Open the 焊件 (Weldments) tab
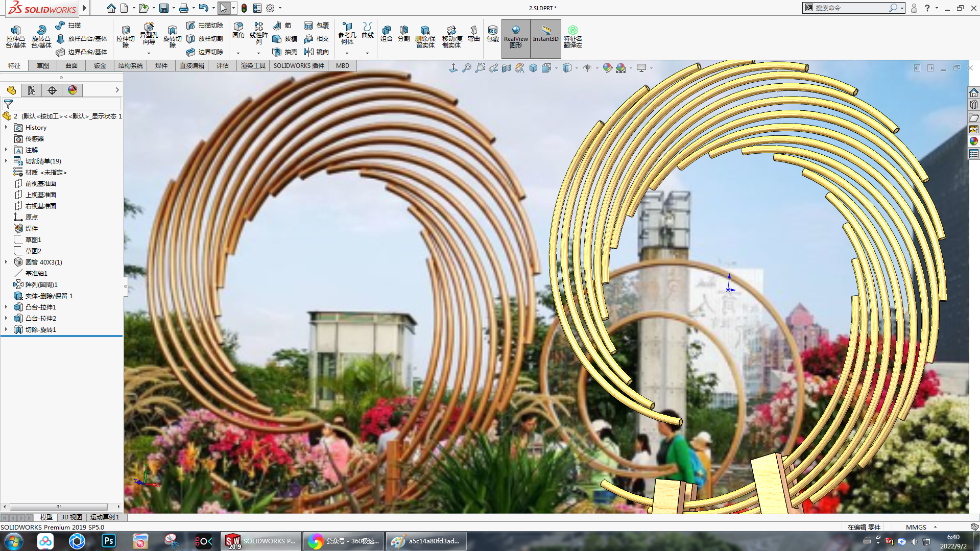Screen dimensions: 980x551 (x=161, y=66)
